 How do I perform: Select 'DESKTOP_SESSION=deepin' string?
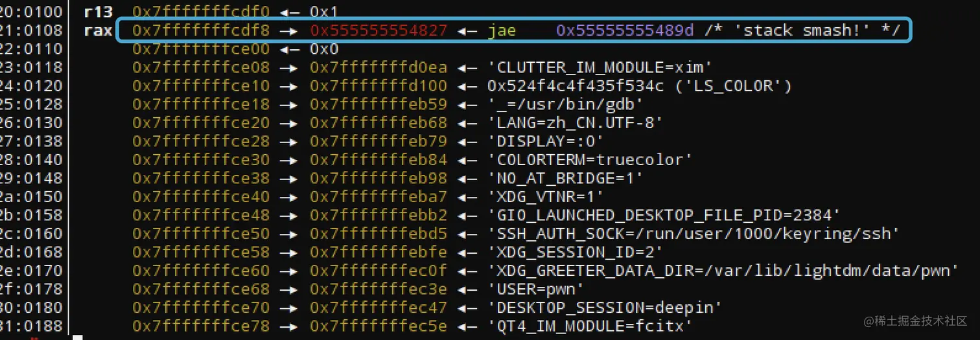pyautogui.click(x=605, y=307)
